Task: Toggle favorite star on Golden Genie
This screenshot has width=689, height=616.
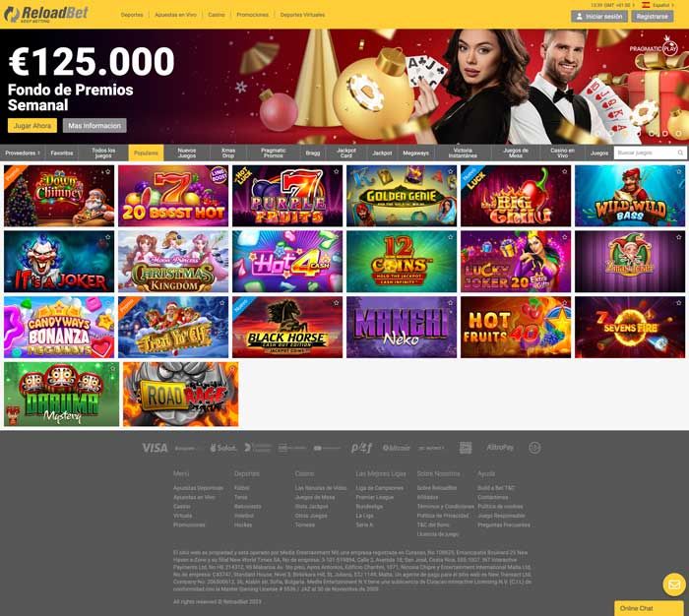Action: click(451, 172)
